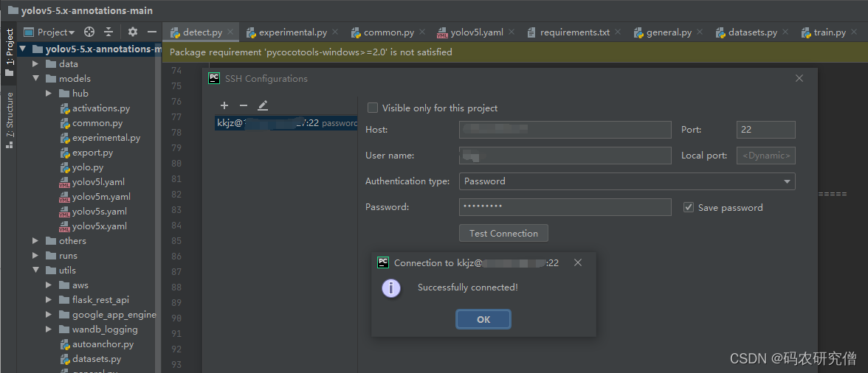Add a new SSH configuration with plus icon

224,105
